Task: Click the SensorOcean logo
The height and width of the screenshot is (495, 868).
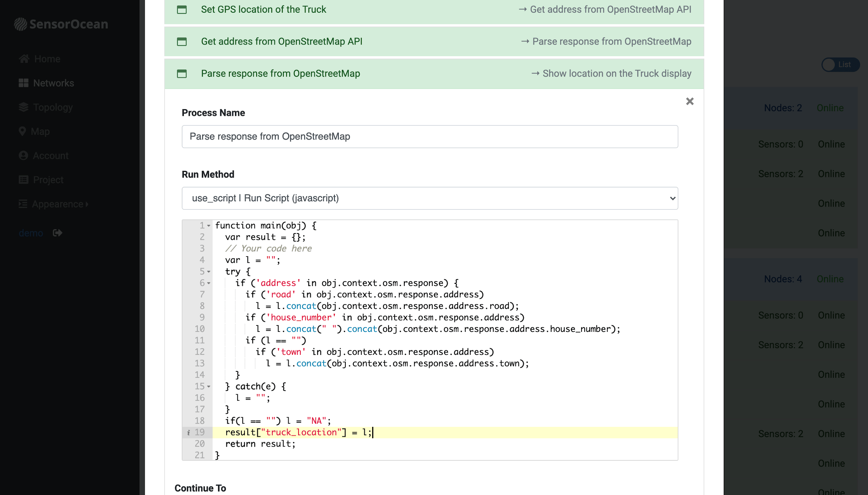Action: pyautogui.click(x=61, y=24)
